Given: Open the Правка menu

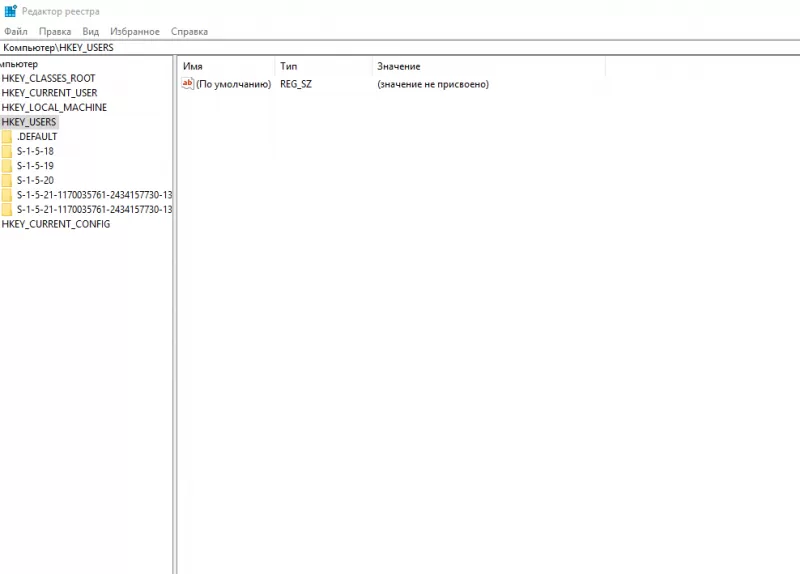Looking at the screenshot, I should 55,32.
